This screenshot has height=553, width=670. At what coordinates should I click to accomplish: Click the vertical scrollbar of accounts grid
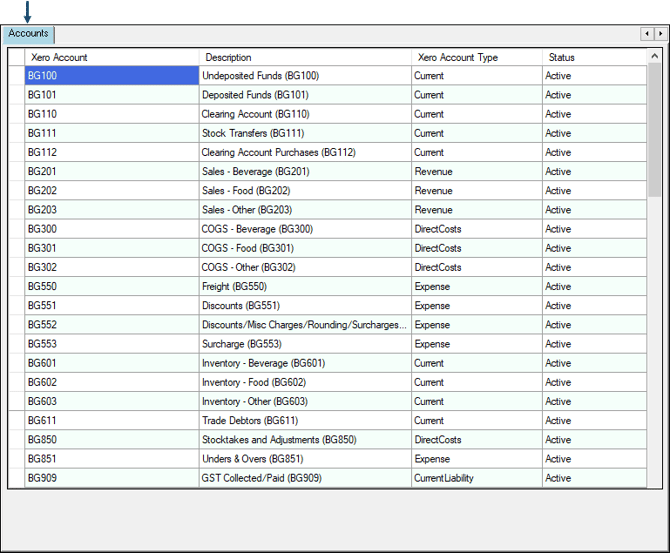pyautogui.click(x=655, y=300)
